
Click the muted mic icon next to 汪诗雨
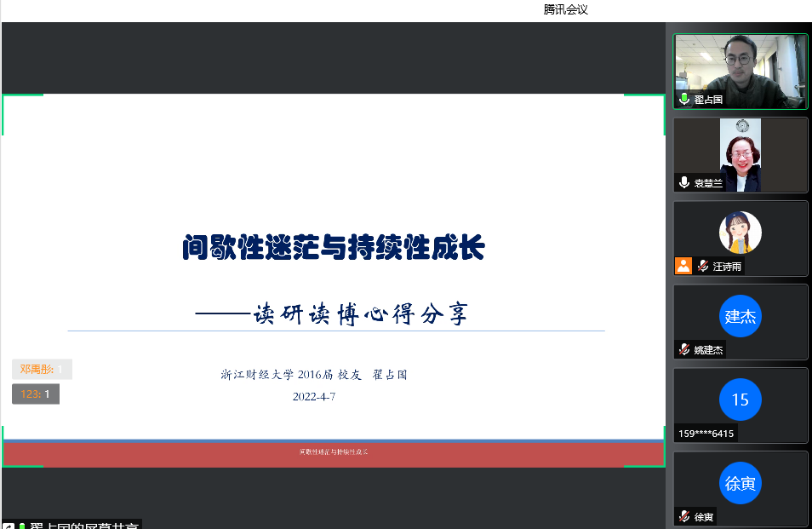[x=703, y=266]
